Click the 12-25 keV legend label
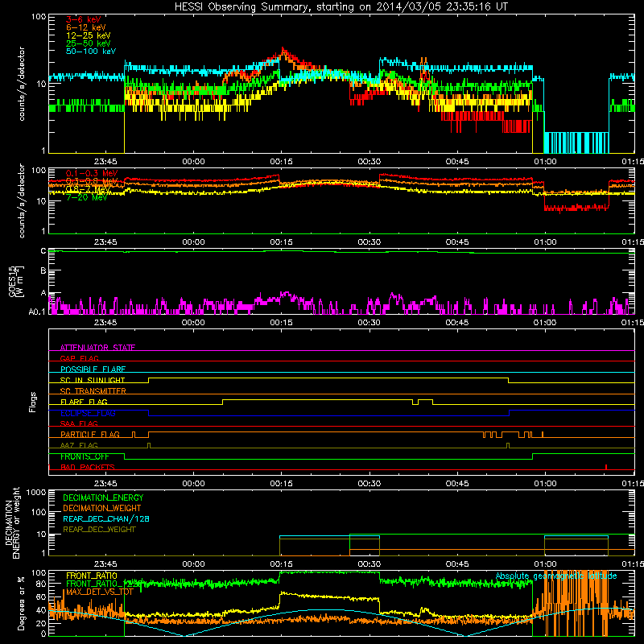The height and width of the screenshot is (644, 644). [89, 35]
